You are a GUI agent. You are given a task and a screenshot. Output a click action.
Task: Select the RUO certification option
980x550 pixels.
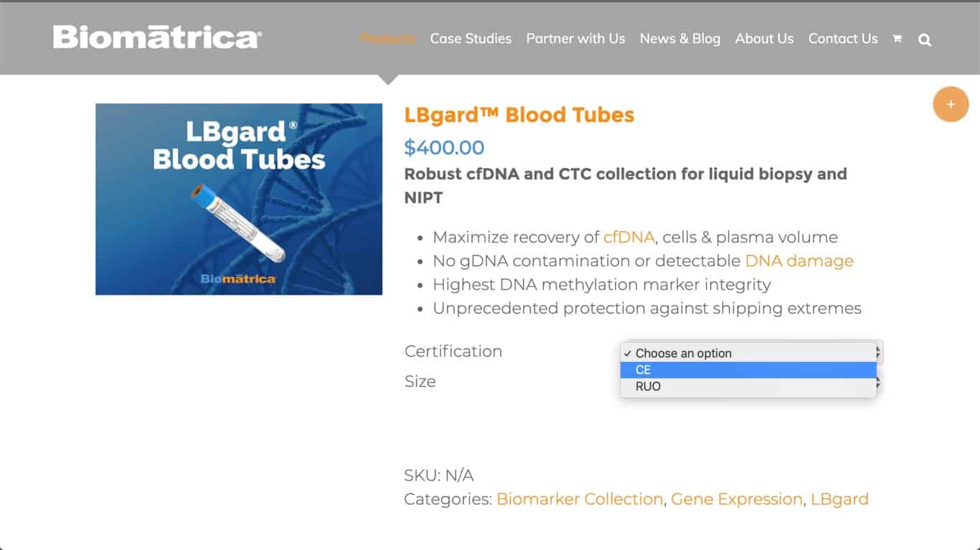click(748, 386)
